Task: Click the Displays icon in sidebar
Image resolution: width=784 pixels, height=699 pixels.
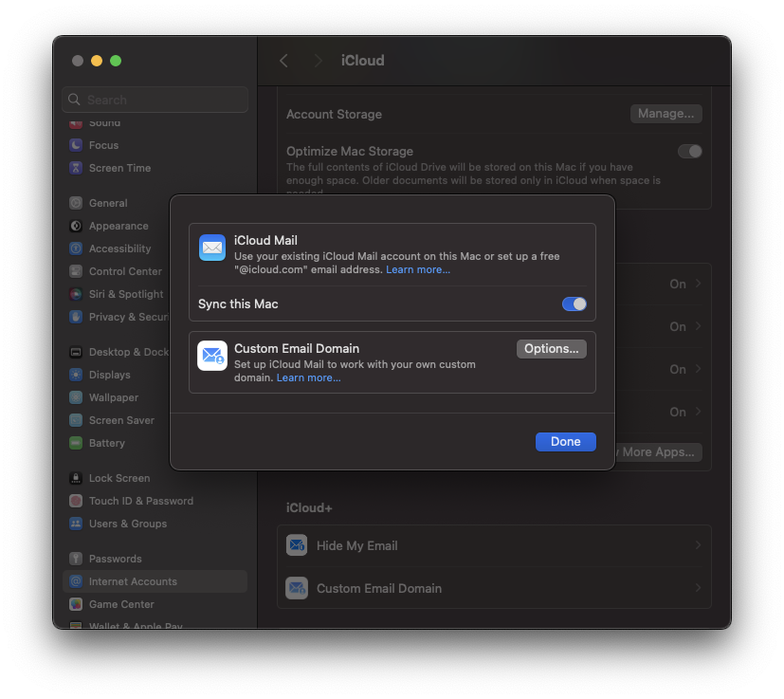Action: point(76,375)
